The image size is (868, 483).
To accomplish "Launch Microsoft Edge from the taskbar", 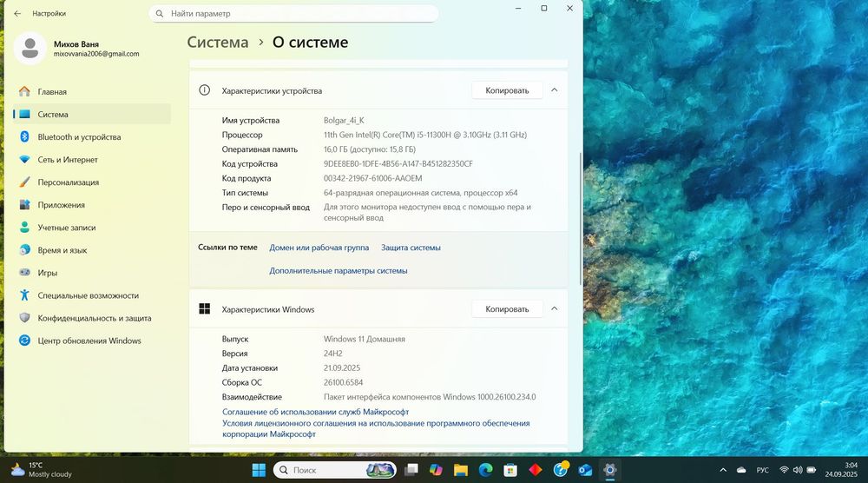I will (485, 470).
